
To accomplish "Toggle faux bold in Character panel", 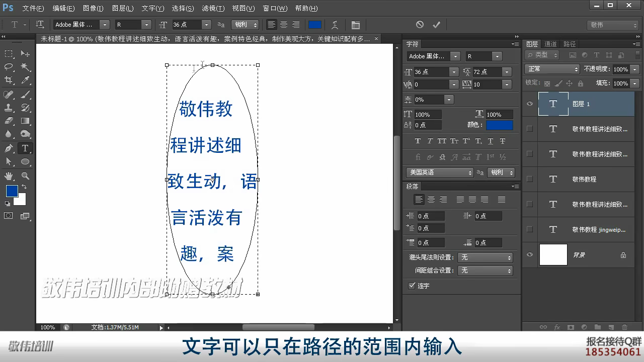I will tap(418, 141).
